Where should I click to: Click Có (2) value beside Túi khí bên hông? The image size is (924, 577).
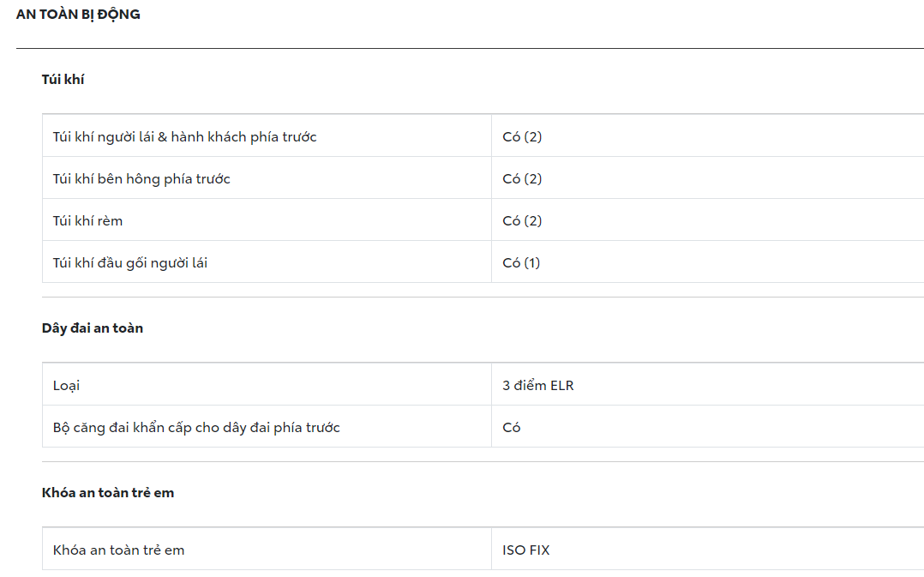point(522,179)
